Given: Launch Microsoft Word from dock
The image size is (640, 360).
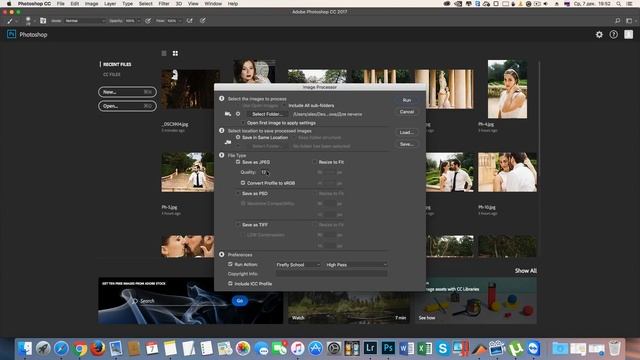Looking at the screenshot, I should 407,348.
